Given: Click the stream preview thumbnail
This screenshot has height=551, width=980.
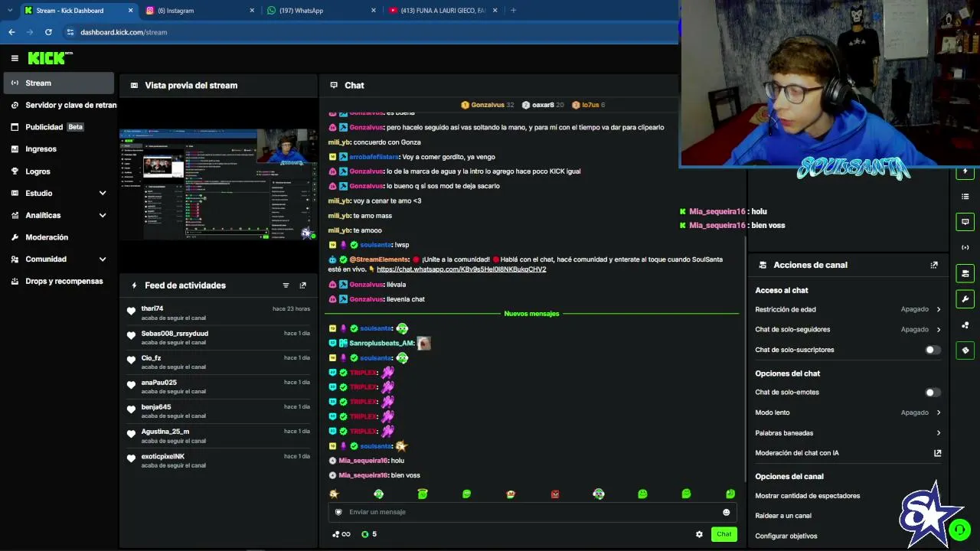Looking at the screenshot, I should (x=218, y=184).
